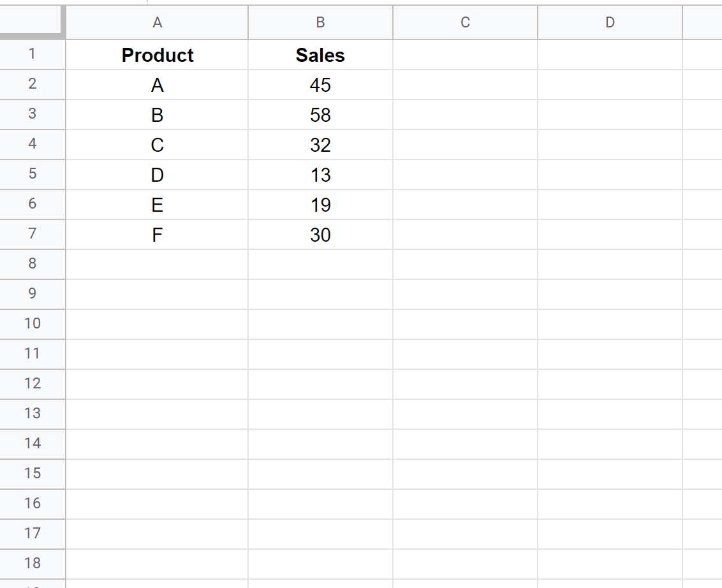Viewport: 722px width, 588px height.
Task: Select the cell with product F
Action: (157, 235)
